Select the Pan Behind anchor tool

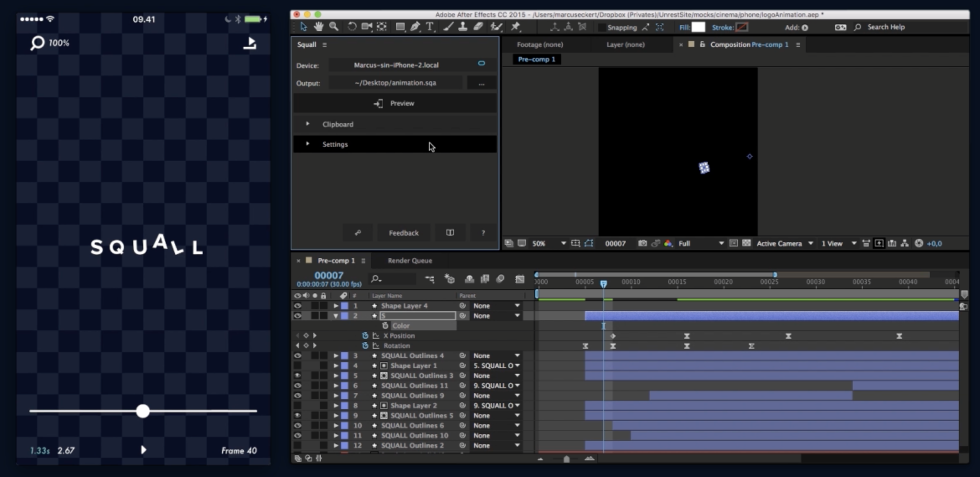[382, 27]
